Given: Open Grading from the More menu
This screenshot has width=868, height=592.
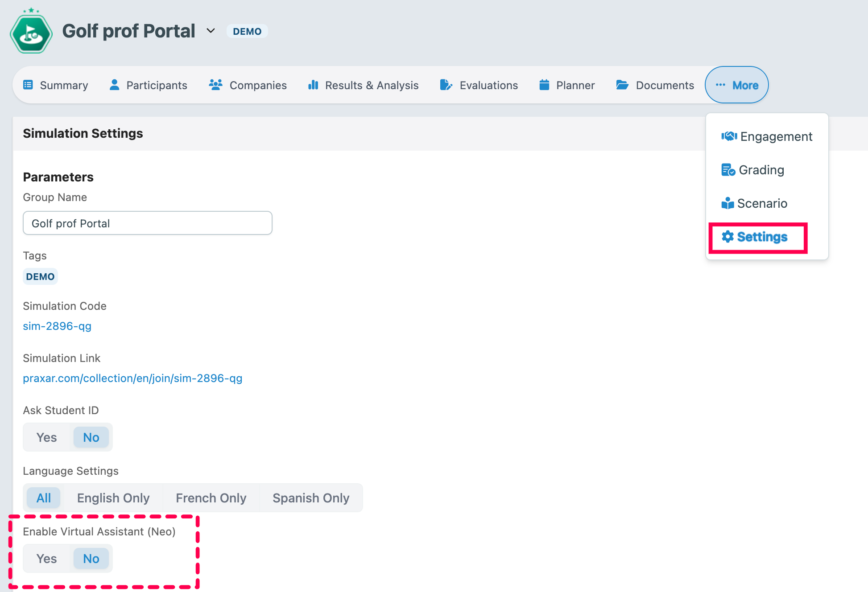Looking at the screenshot, I should coord(761,170).
